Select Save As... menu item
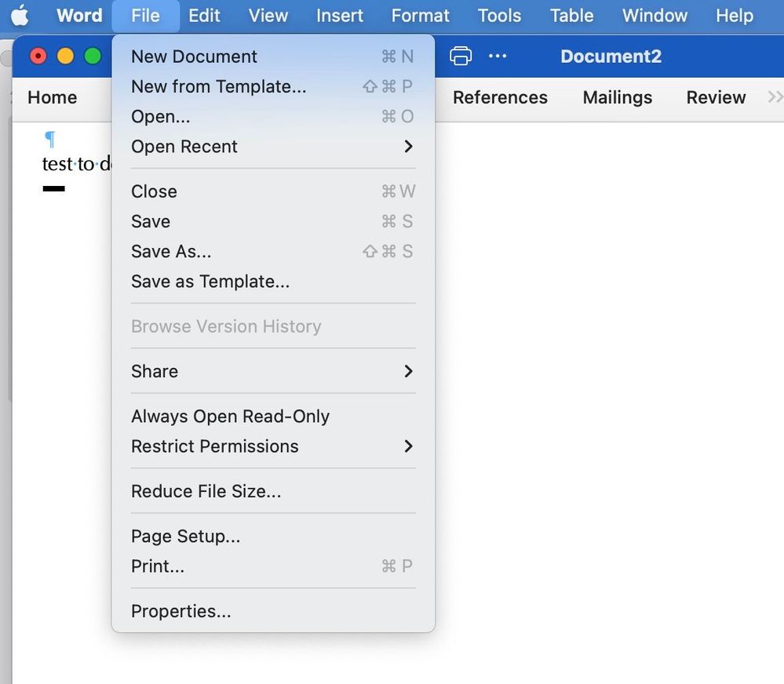 point(273,251)
